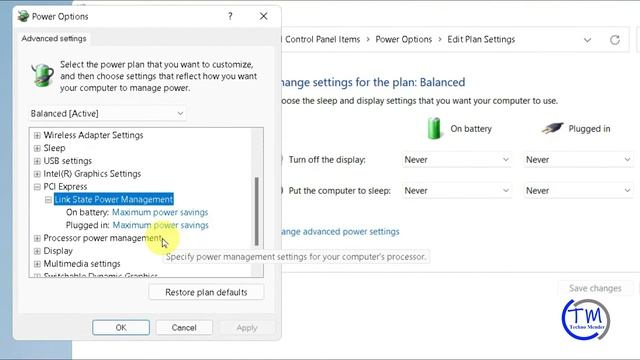Screen dimensions: 640x360
Task: Click On battery Maximum power savings value
Action: (x=160, y=212)
